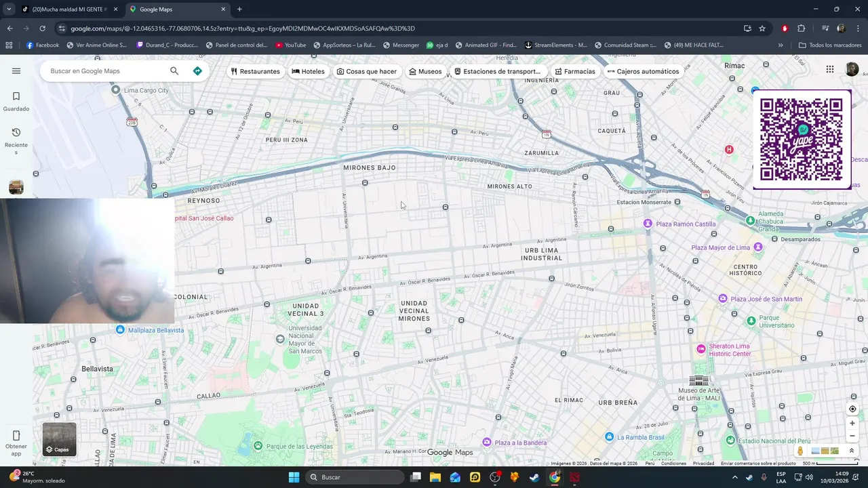Show more bookmarks with the chevron
Screen dimensions: 868x488
[781, 45]
